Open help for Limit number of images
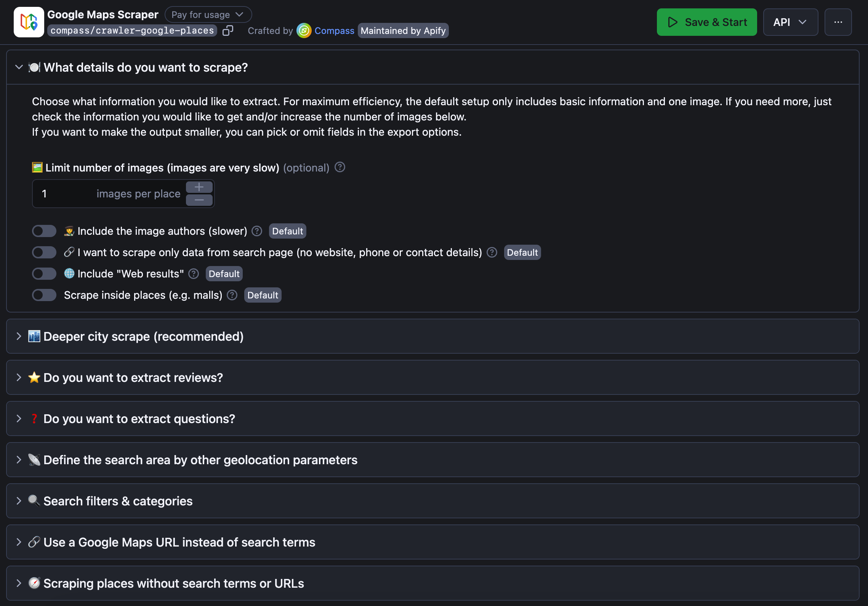868x606 pixels. tap(340, 167)
